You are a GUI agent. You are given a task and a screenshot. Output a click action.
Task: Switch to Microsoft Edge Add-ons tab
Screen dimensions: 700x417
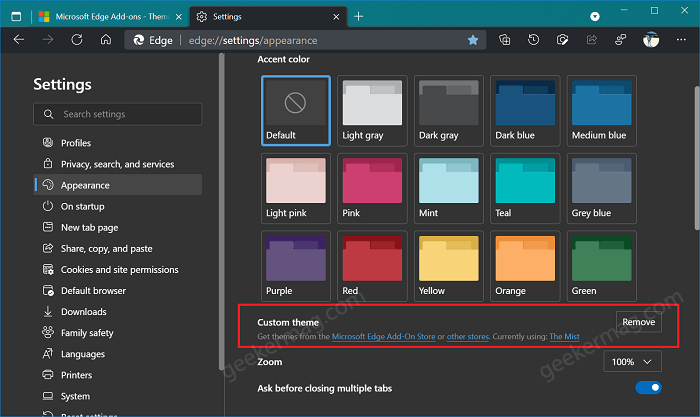pyautogui.click(x=110, y=17)
